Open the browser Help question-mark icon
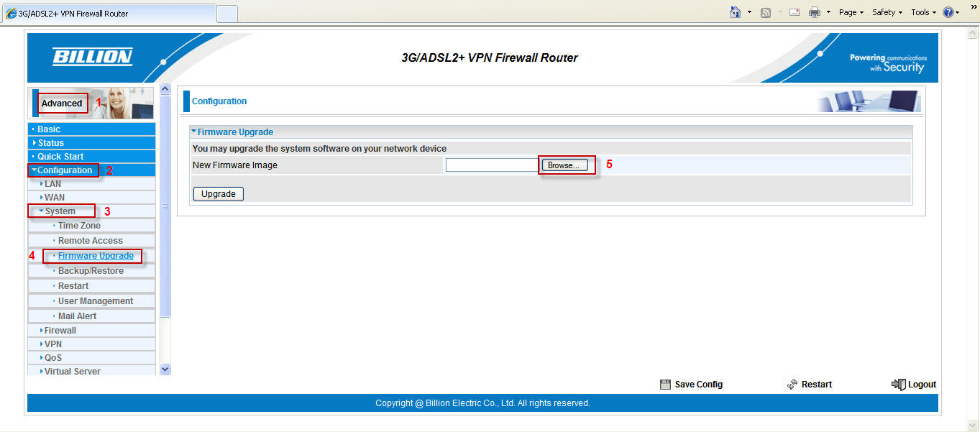 click(x=948, y=12)
